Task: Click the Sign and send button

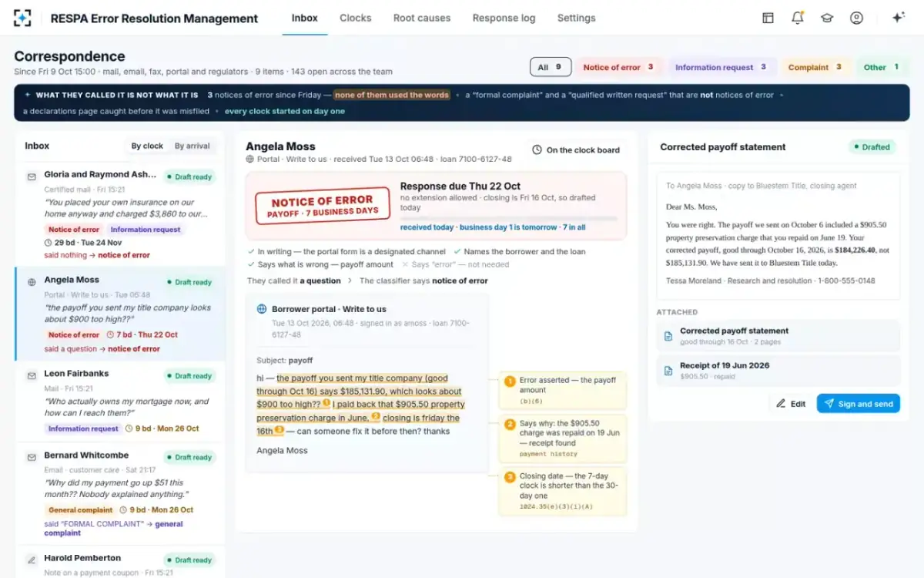Action: coord(859,404)
